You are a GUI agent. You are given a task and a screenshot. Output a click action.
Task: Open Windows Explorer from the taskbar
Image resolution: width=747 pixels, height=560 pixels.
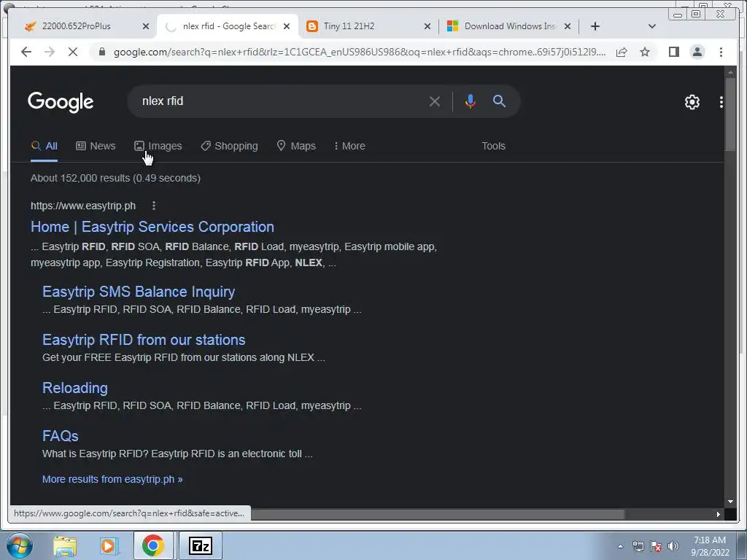(65, 546)
